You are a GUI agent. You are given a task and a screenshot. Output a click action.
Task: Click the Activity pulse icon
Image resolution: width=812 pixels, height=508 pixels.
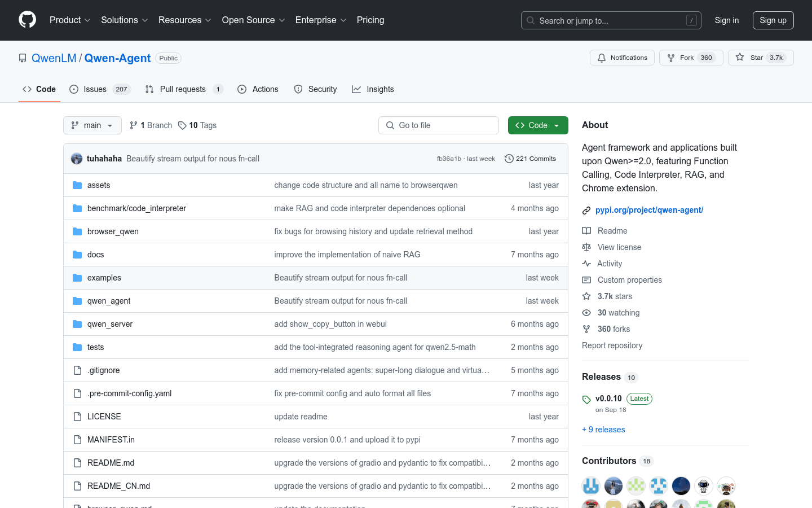pos(586,264)
